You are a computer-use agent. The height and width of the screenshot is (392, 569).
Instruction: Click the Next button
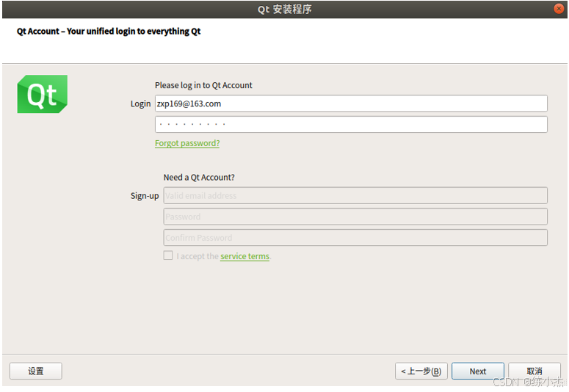478,371
